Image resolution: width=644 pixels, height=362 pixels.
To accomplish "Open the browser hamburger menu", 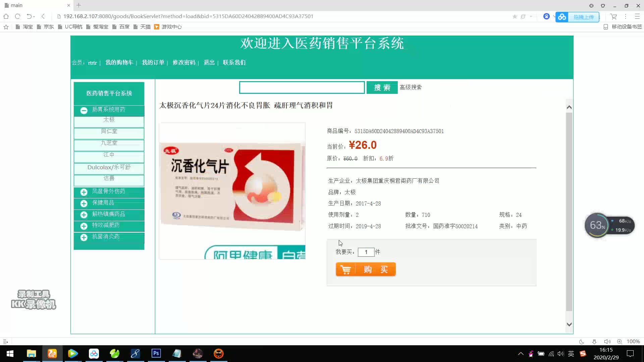I will (637, 16).
